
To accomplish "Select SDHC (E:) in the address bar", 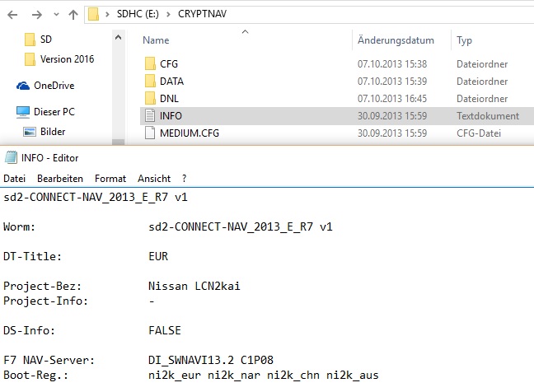I will coord(138,14).
